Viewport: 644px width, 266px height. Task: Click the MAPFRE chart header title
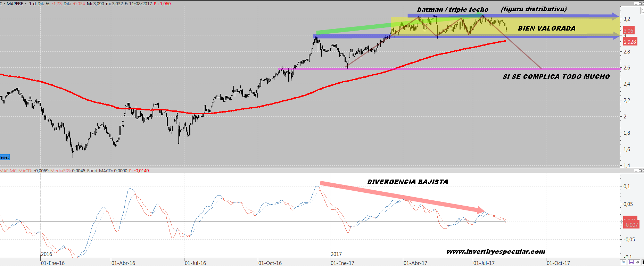coord(16,4)
